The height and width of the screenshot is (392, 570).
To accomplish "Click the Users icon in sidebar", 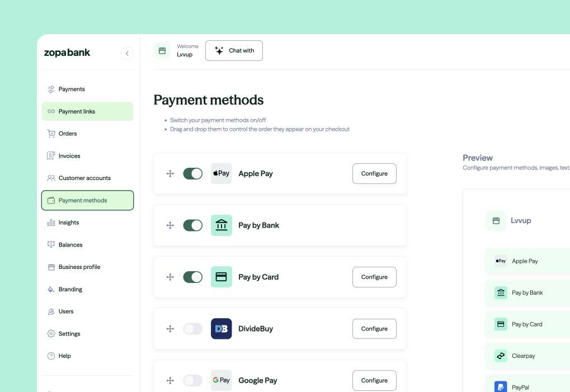I will pos(51,311).
